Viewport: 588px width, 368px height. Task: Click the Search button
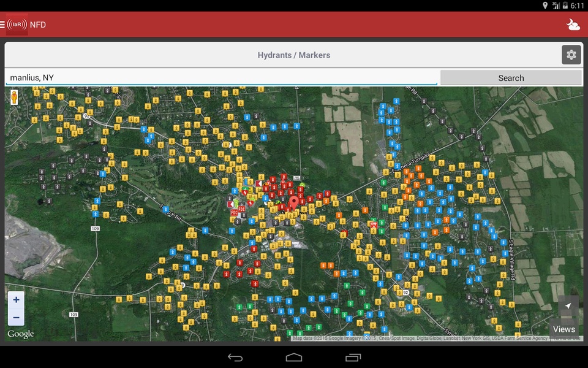tap(511, 78)
